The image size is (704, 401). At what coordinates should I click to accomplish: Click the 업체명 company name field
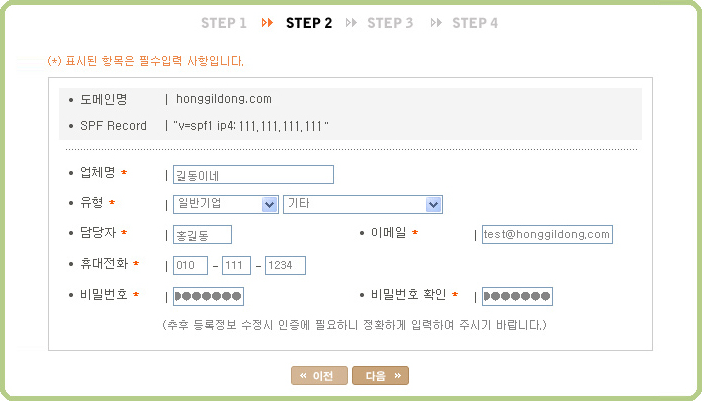click(x=253, y=175)
